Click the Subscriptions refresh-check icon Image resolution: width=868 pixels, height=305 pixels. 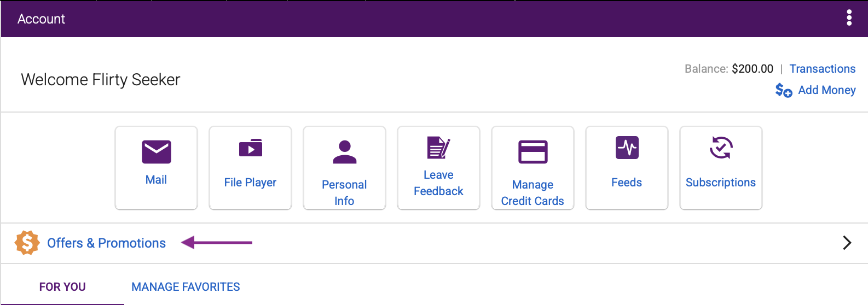click(721, 148)
